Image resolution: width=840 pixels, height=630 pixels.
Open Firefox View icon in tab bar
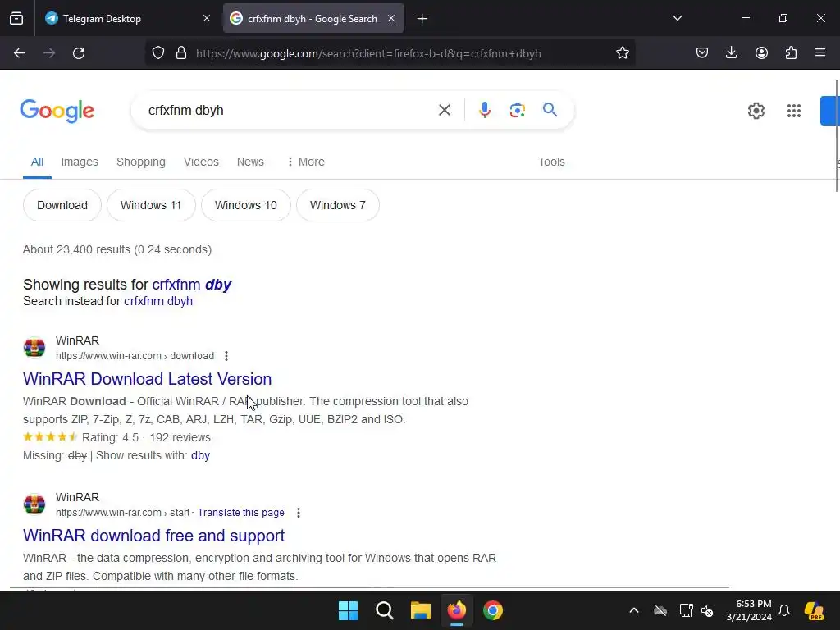click(16, 18)
